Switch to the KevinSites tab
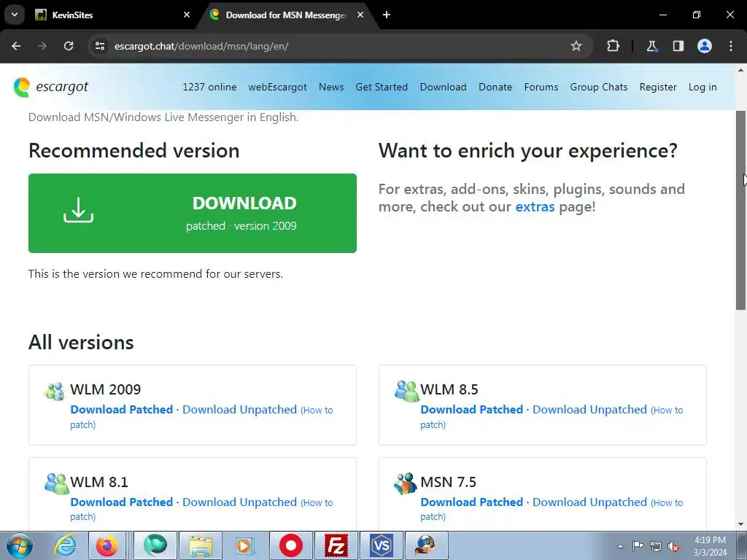This screenshot has height=560, width=747. click(x=113, y=15)
